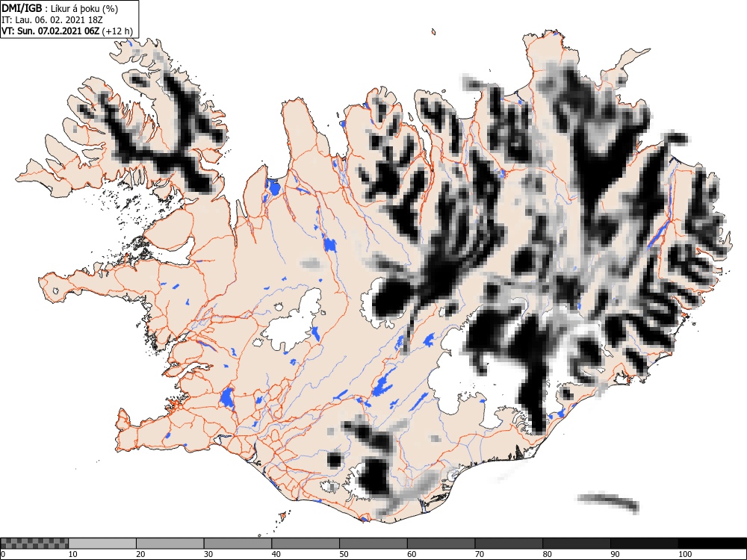Select the 50–60 legend color band
This screenshot has width=747, height=560.
click(373, 544)
